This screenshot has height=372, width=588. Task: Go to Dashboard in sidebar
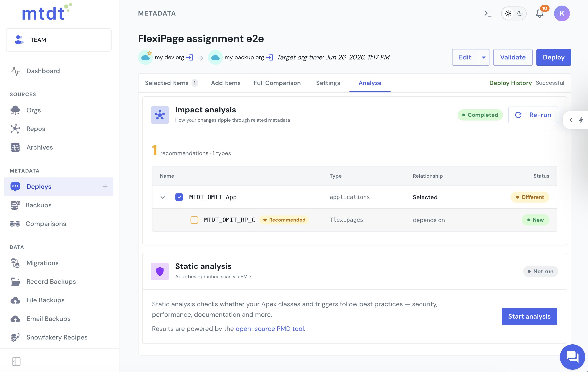59,71
